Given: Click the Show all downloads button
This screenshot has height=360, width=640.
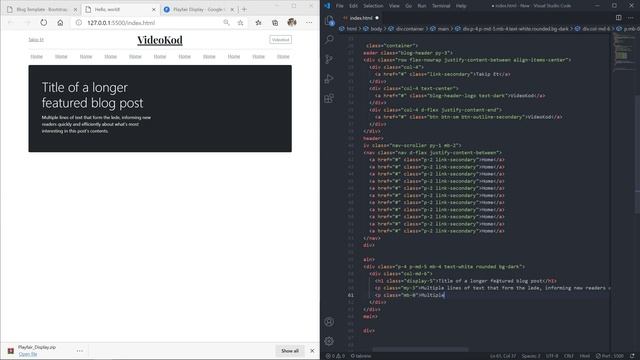Looking at the screenshot, I should point(290,351).
